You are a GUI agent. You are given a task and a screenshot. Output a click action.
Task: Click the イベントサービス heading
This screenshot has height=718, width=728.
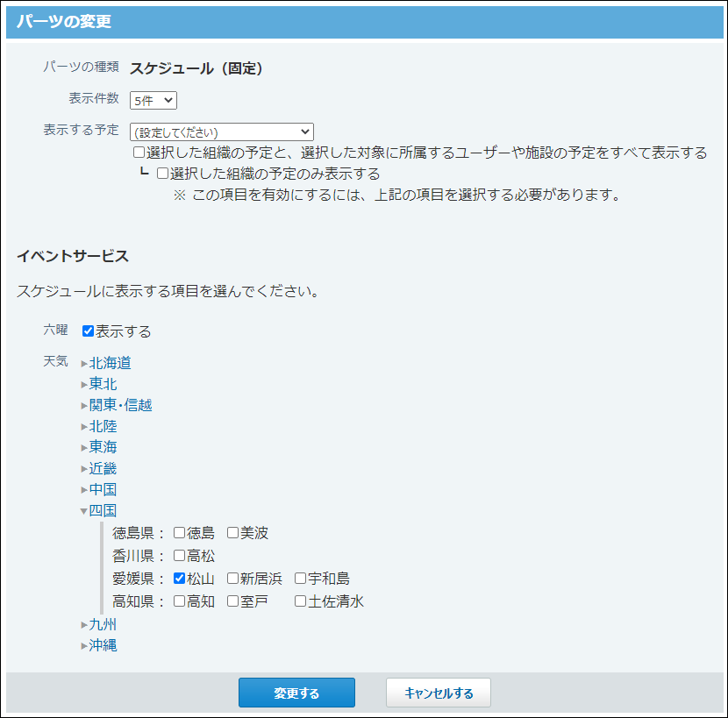click(73, 256)
